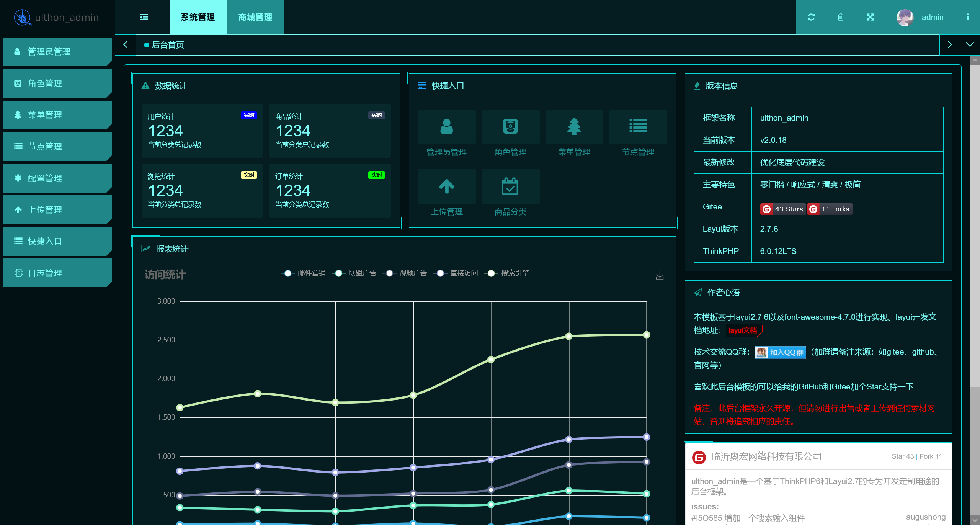This screenshot has width=980, height=525.
Task: Toggle fullscreen with the expand icon
Action: click(870, 17)
